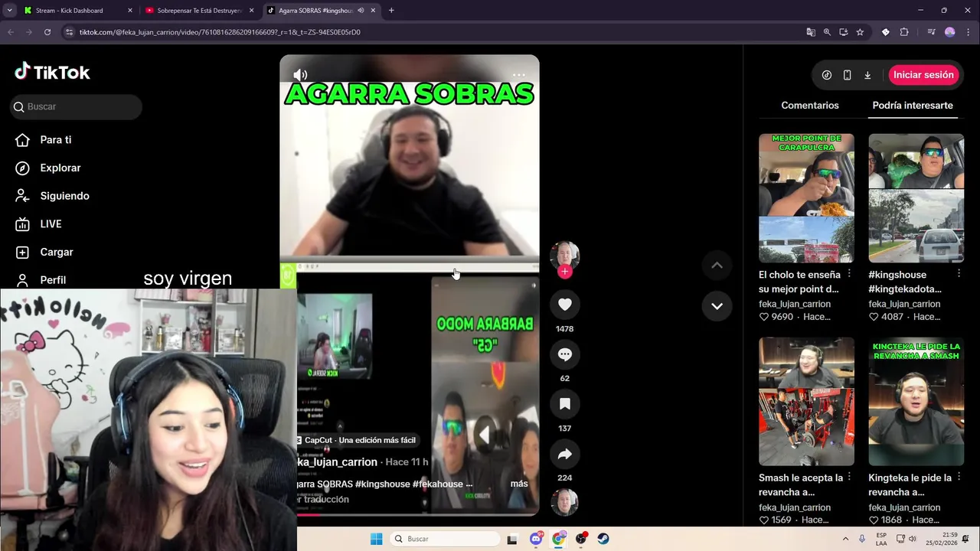Screen dimensions: 980x551
Task: Seek on the red video progress bar
Action: (410, 514)
